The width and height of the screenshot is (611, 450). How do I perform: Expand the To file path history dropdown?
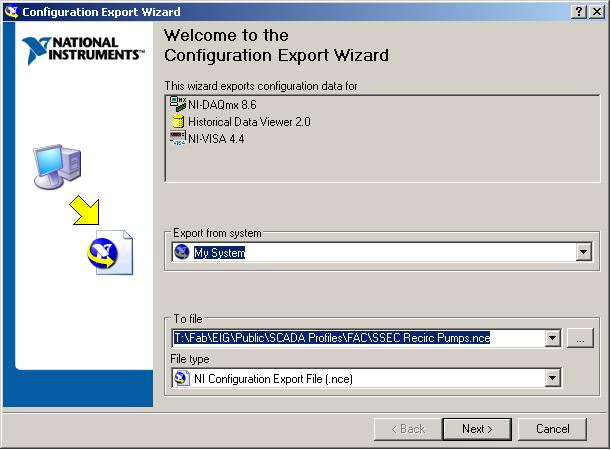coord(553,338)
